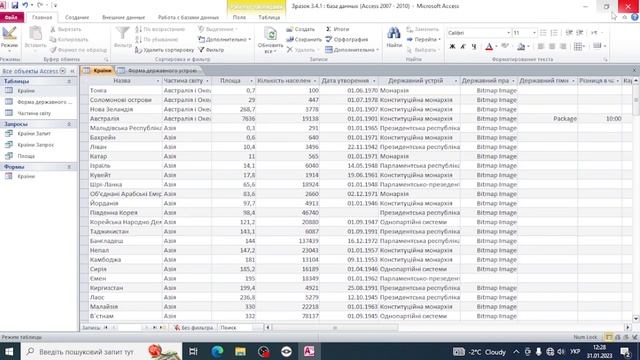
Task: Collapse the Таблицы navigation group
Action: [x=69, y=82]
